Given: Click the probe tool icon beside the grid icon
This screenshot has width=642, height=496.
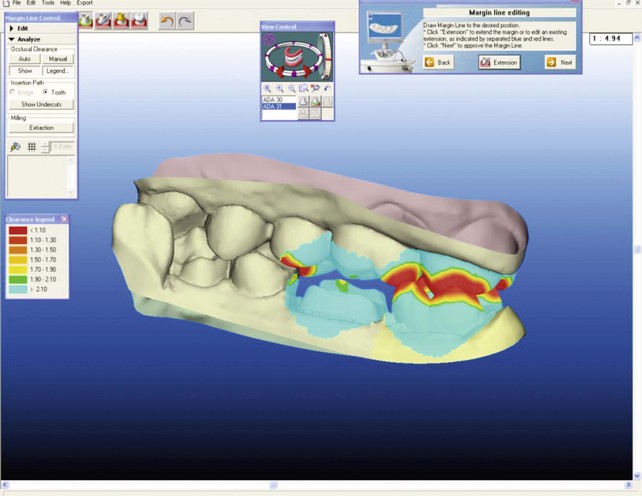Looking at the screenshot, I should [x=14, y=147].
